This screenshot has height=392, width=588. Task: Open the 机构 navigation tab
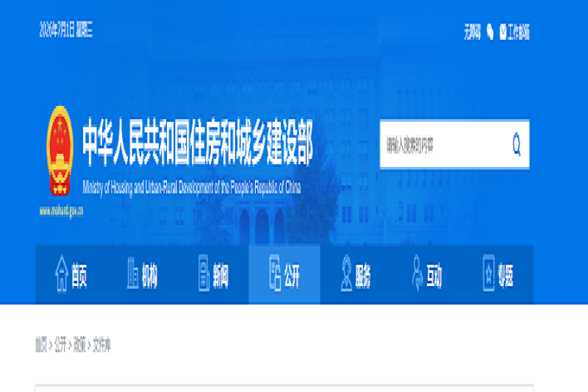coord(142,274)
